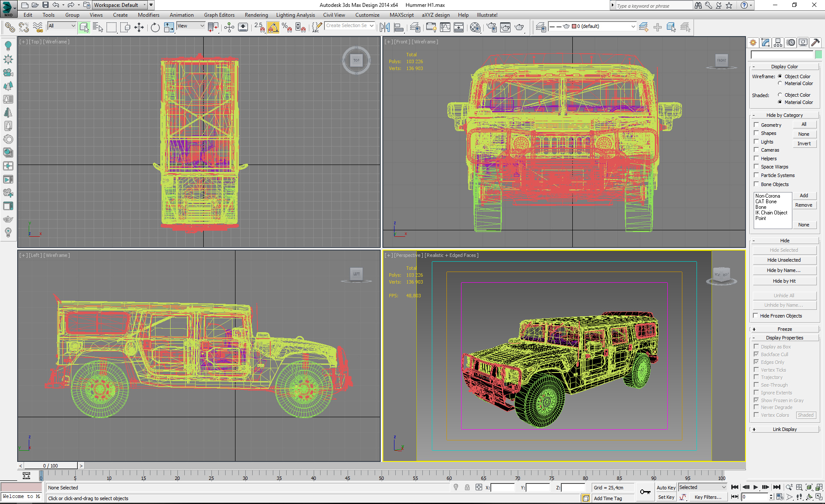Open the Render Setup icon
The height and width of the screenshot is (504, 825).
point(492,27)
